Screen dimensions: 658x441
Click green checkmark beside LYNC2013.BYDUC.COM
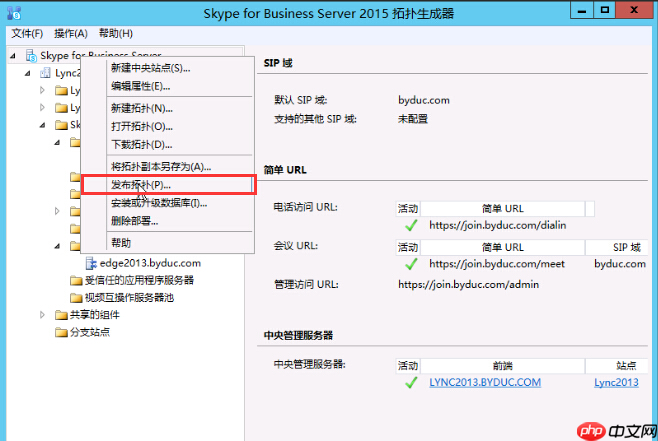coord(411,383)
